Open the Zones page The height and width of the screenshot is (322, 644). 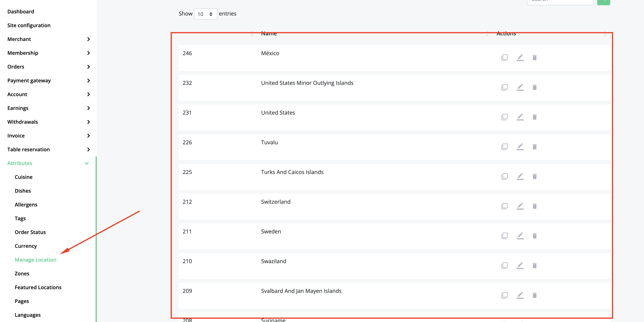[x=22, y=273]
